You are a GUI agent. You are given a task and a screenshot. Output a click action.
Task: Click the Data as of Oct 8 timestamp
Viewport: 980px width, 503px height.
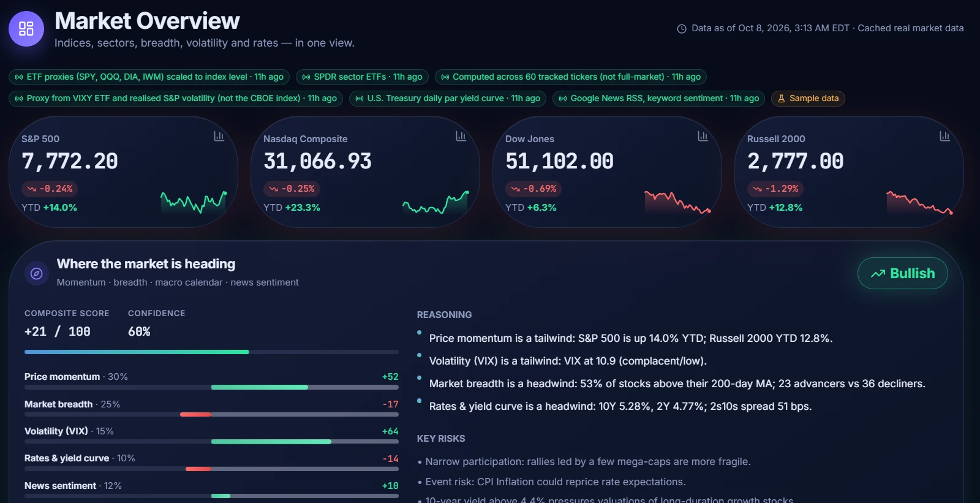coord(827,28)
